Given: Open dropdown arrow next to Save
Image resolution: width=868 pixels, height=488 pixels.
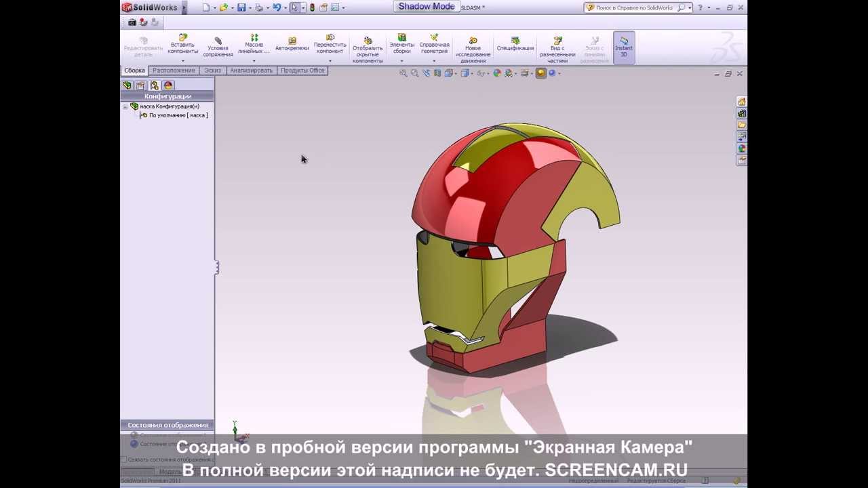Looking at the screenshot, I should click(x=250, y=8).
